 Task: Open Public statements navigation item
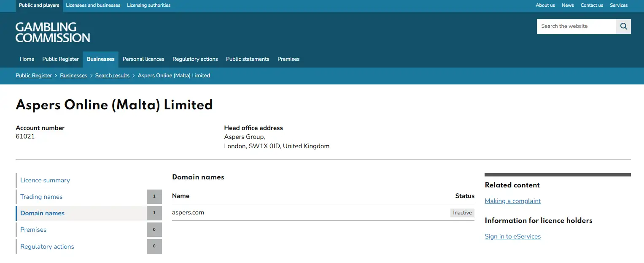(x=248, y=59)
